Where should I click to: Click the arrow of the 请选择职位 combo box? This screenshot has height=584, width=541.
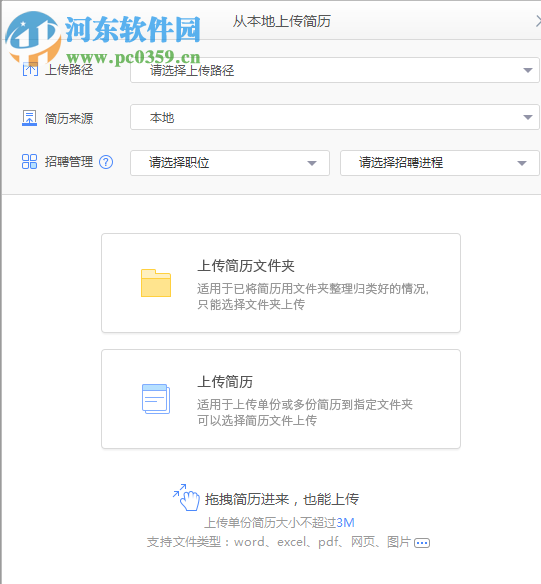pyautogui.click(x=312, y=163)
